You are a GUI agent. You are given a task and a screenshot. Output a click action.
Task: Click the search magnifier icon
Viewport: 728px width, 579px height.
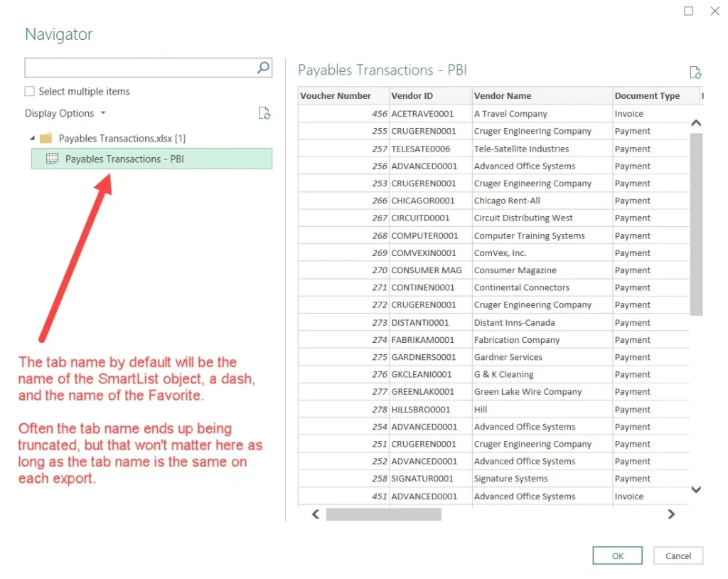[264, 68]
